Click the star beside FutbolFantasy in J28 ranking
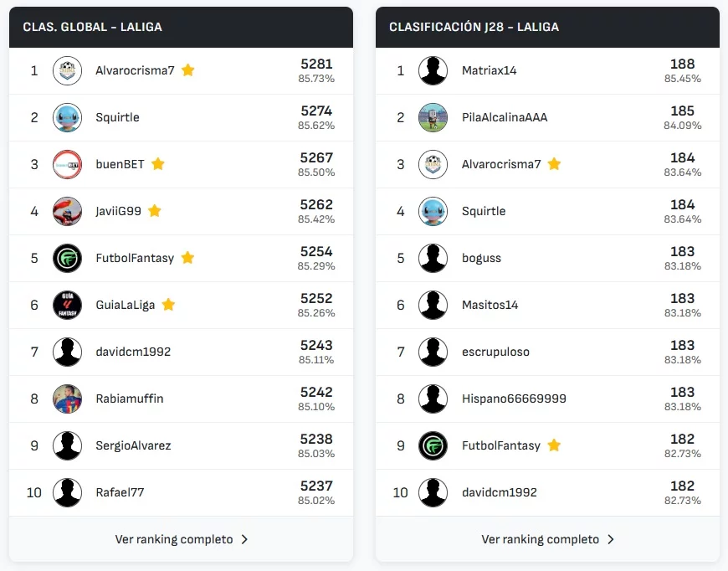Viewport: 728px width, 571px height. click(554, 445)
